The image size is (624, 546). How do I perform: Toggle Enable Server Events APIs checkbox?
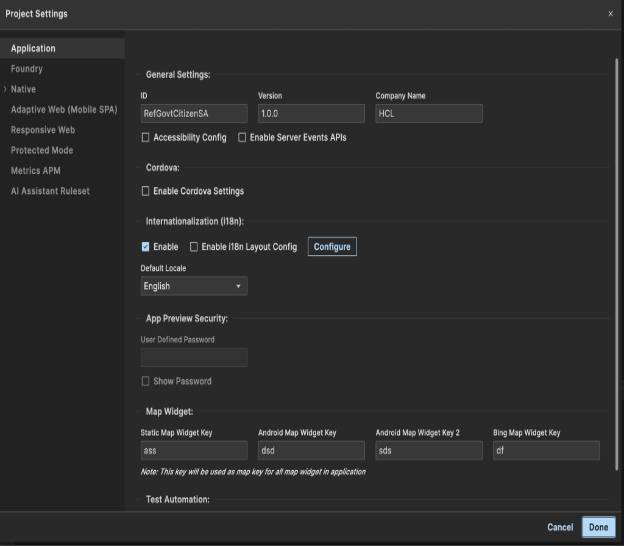pos(242,137)
